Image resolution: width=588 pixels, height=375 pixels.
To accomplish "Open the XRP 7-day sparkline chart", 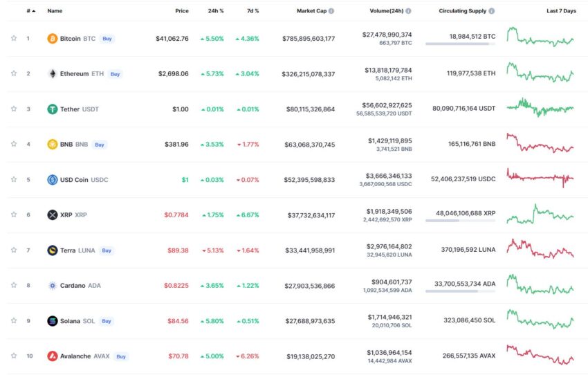I will tap(540, 214).
